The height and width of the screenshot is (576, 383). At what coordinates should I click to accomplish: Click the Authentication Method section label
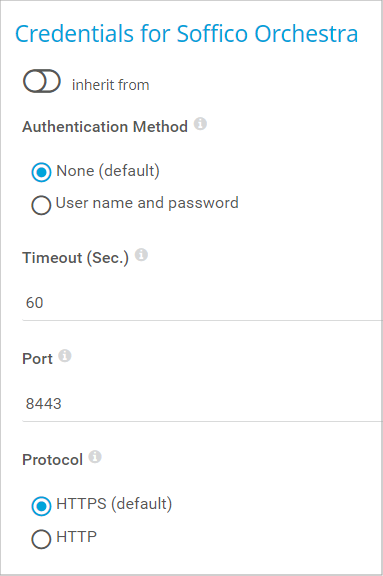click(x=105, y=127)
